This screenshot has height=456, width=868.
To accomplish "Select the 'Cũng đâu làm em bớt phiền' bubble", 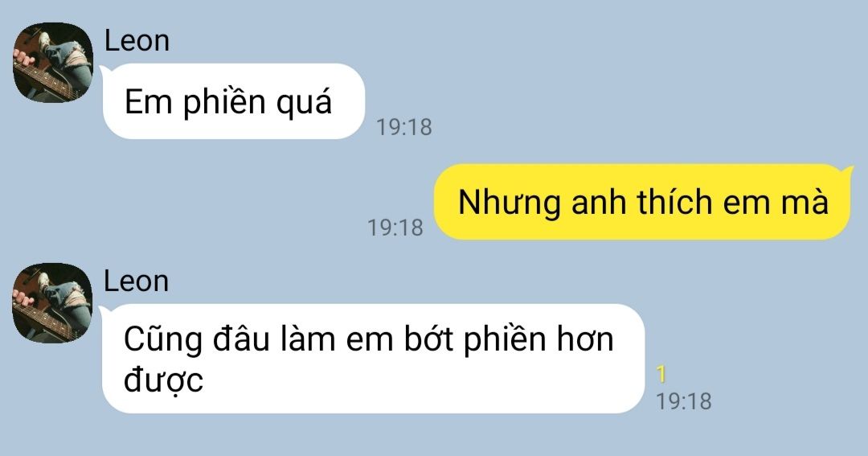I will (x=373, y=359).
